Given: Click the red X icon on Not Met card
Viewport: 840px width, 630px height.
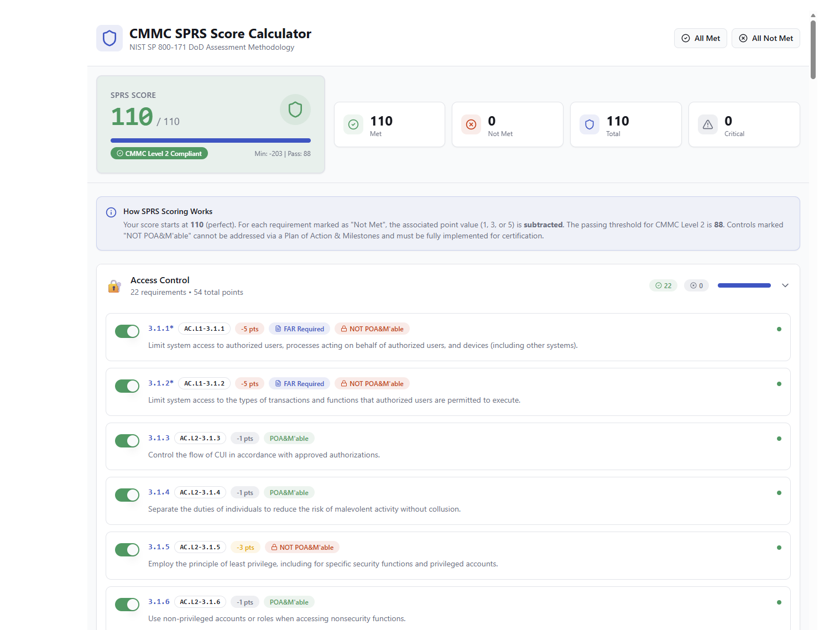Looking at the screenshot, I should [x=471, y=124].
